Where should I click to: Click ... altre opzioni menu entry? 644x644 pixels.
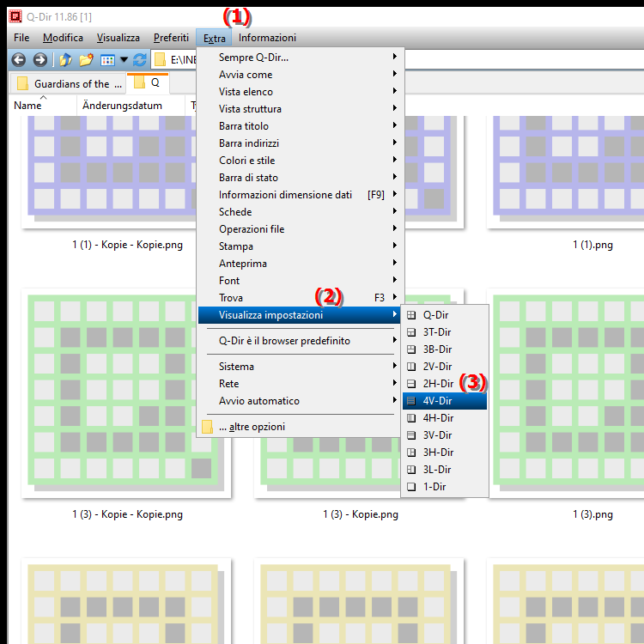pos(300,427)
